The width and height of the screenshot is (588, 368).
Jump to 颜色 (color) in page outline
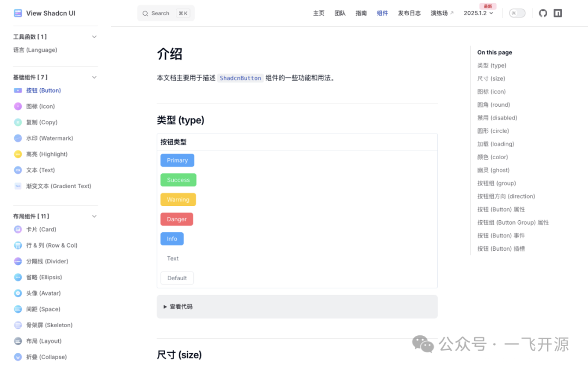pyautogui.click(x=493, y=158)
